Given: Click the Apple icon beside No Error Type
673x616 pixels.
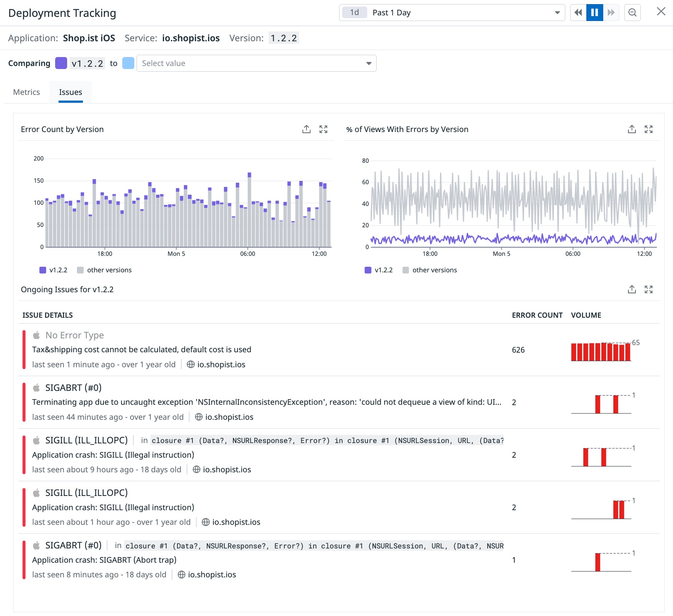Looking at the screenshot, I should 36,335.
